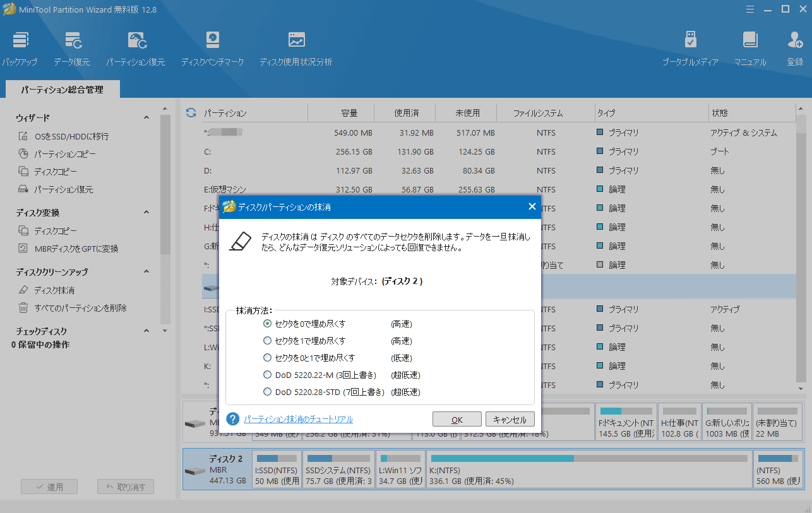Confirm wipe with OK button
This screenshot has width=812, height=513.
[x=457, y=419]
